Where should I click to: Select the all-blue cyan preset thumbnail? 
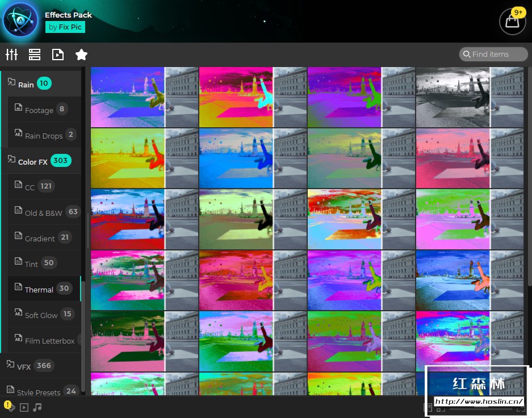click(253, 158)
